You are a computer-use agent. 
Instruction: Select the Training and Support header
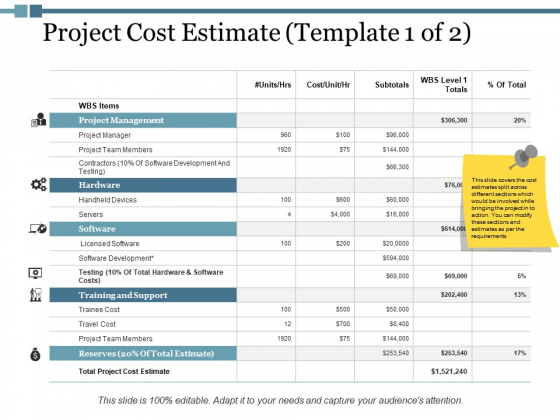143,295
